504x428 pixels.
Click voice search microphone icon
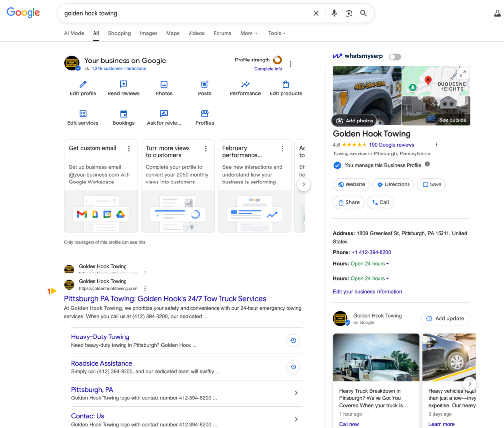[x=334, y=13]
